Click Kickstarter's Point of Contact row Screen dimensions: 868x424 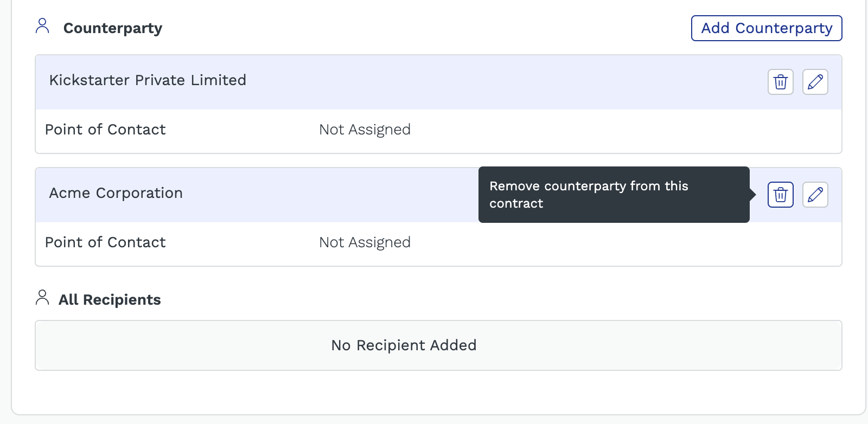438,131
